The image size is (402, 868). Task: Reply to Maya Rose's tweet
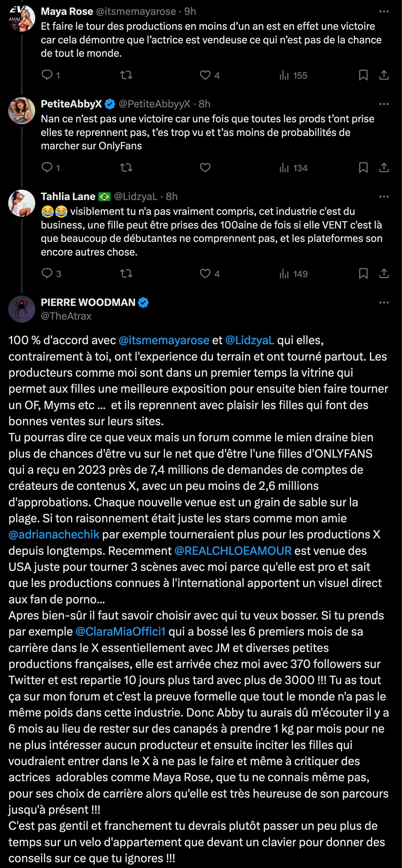(x=47, y=75)
